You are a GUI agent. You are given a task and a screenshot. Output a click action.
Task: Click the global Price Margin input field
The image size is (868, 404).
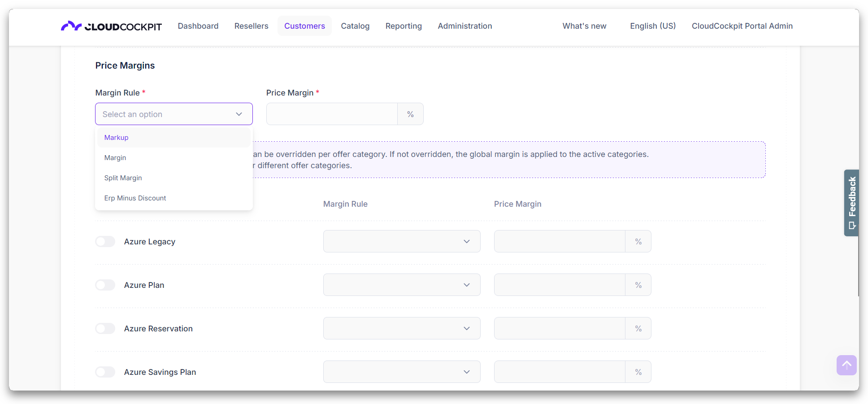coord(332,114)
